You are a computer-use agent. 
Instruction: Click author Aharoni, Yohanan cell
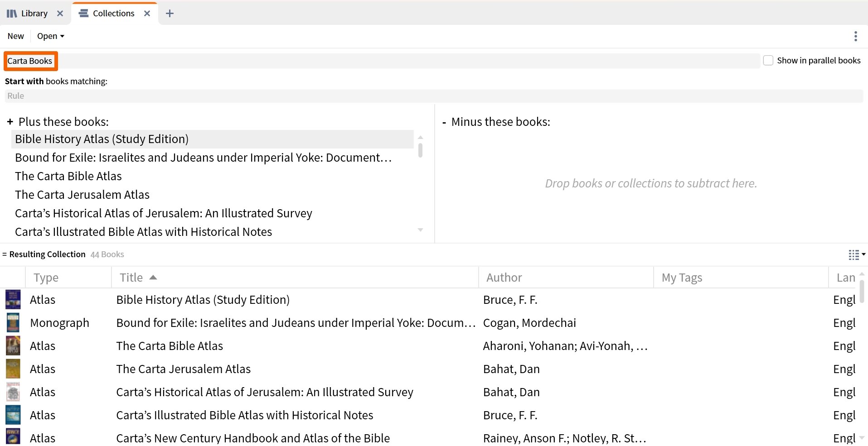[x=565, y=346]
